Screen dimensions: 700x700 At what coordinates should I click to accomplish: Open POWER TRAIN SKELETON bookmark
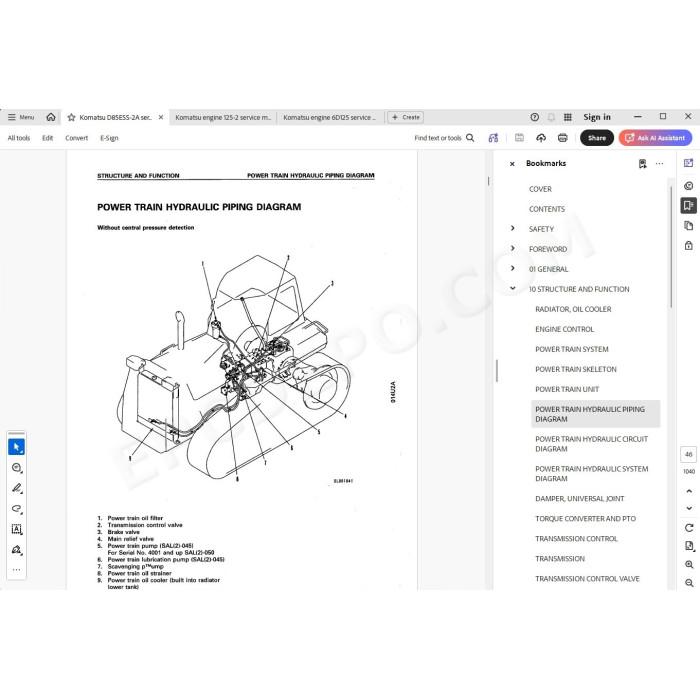(575, 369)
